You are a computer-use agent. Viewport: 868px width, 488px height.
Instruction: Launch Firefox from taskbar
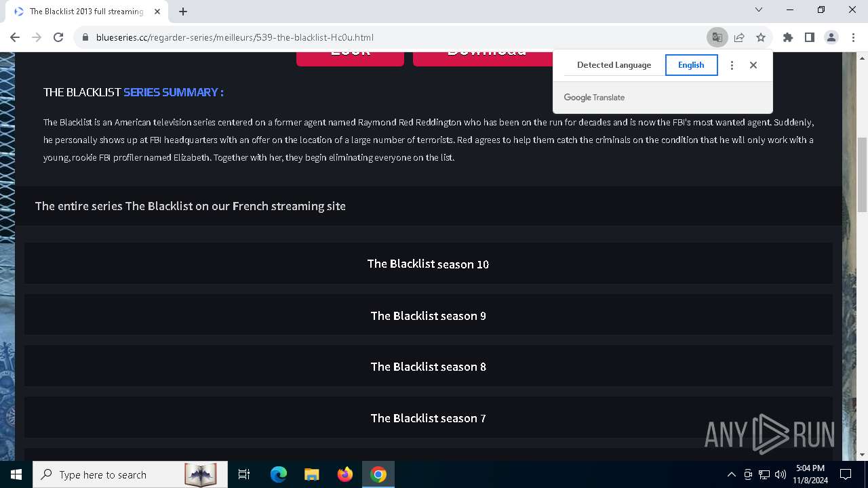tap(344, 474)
